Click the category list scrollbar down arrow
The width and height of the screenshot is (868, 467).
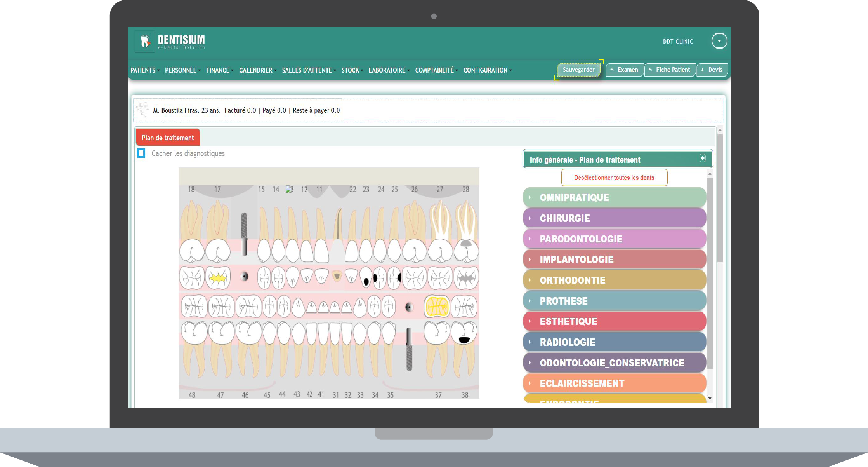(710, 398)
